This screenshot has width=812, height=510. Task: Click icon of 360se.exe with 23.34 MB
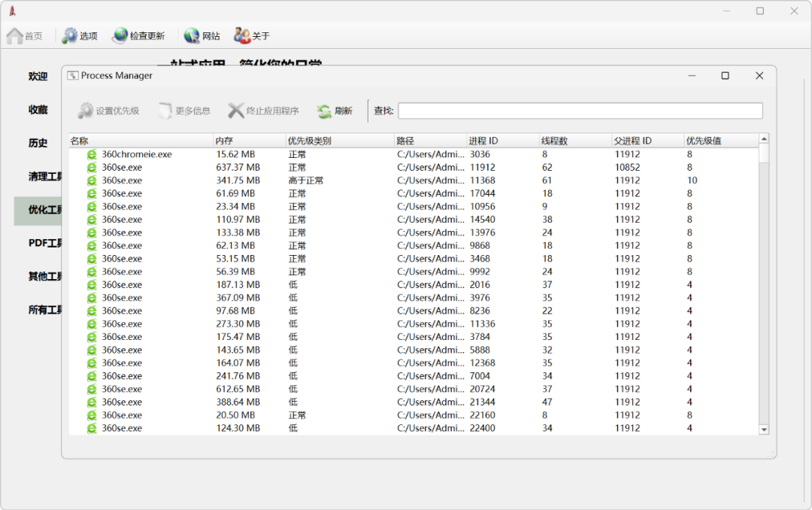[x=92, y=206]
